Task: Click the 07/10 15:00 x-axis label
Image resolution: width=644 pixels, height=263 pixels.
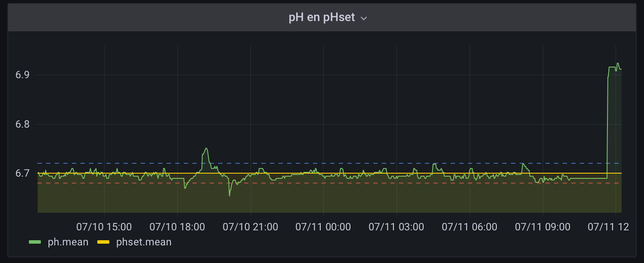Action: tap(104, 226)
